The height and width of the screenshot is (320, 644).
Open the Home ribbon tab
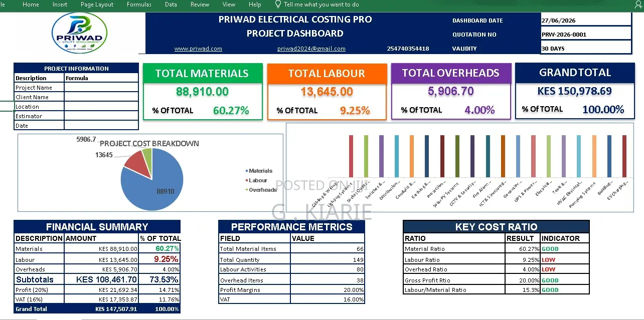click(31, 5)
